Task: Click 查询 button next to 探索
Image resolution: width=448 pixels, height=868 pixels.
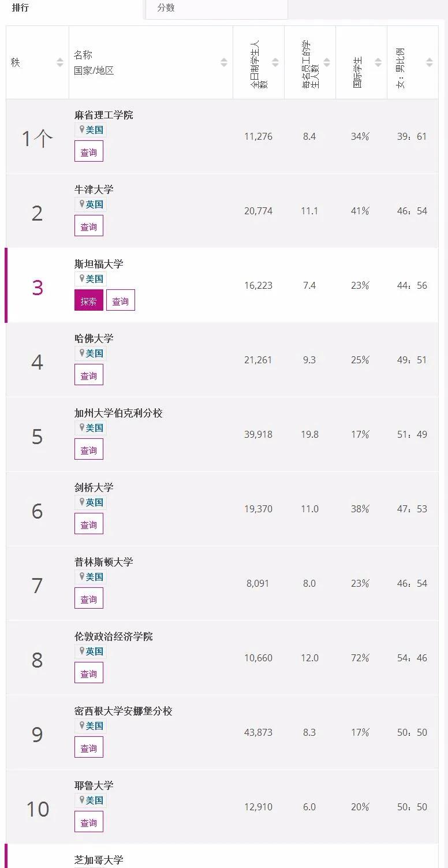Action: (x=121, y=301)
